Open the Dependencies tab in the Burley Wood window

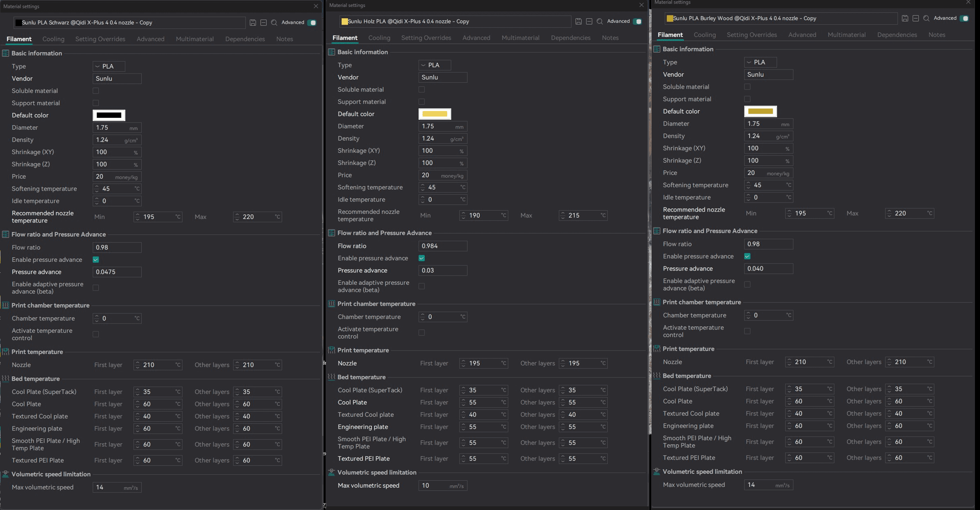coord(897,35)
